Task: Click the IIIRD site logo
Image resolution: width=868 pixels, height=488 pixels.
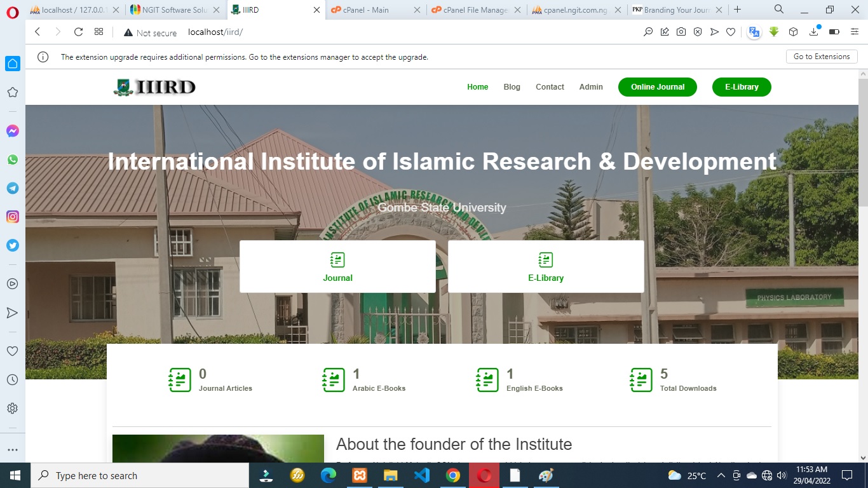Action: [155, 87]
